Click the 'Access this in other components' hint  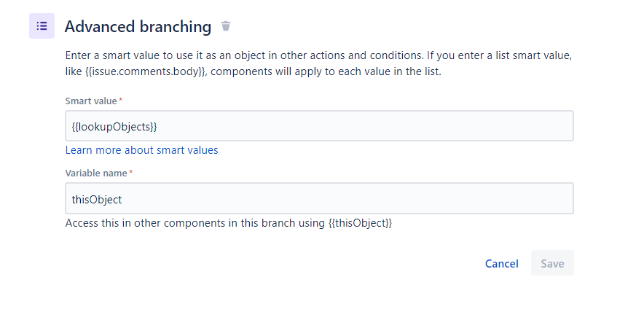click(228, 223)
